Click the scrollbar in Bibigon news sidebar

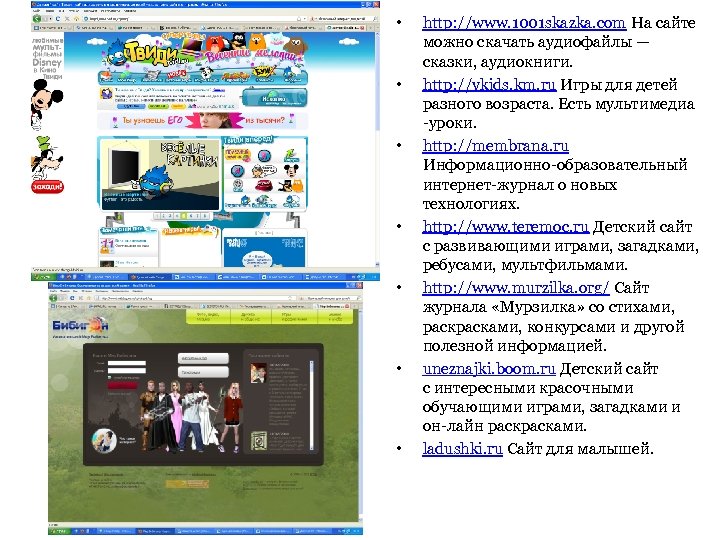click(312, 404)
